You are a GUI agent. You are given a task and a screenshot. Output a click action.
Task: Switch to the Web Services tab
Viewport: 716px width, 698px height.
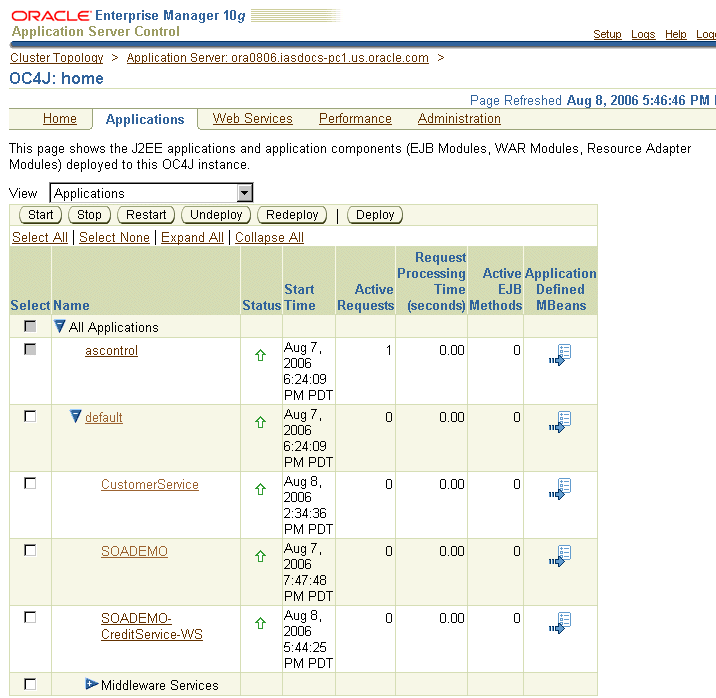click(x=253, y=119)
